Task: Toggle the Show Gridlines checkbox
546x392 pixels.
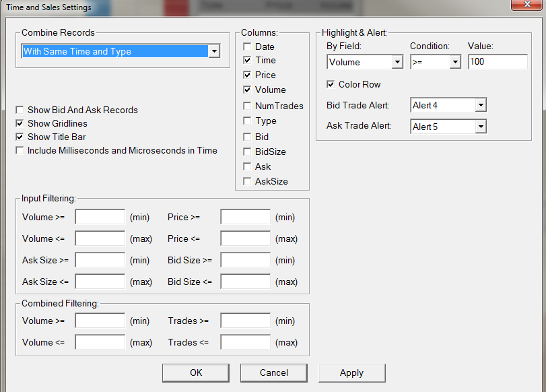Action: [20, 124]
